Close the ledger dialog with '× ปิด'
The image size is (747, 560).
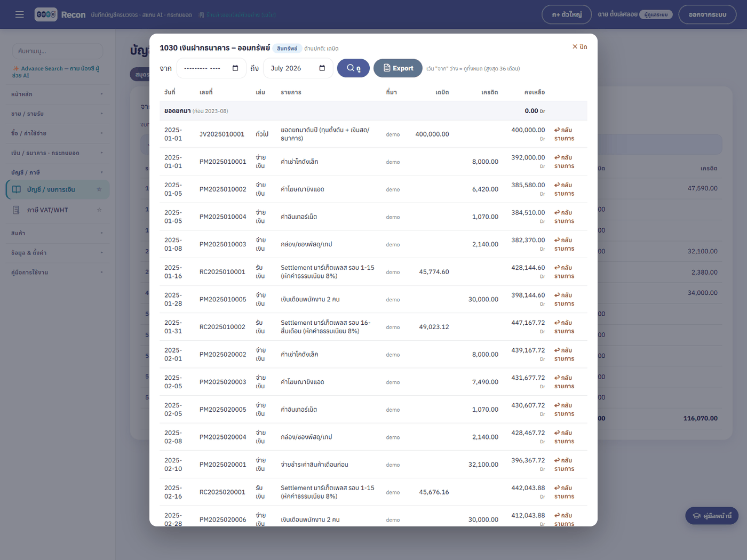579,47
